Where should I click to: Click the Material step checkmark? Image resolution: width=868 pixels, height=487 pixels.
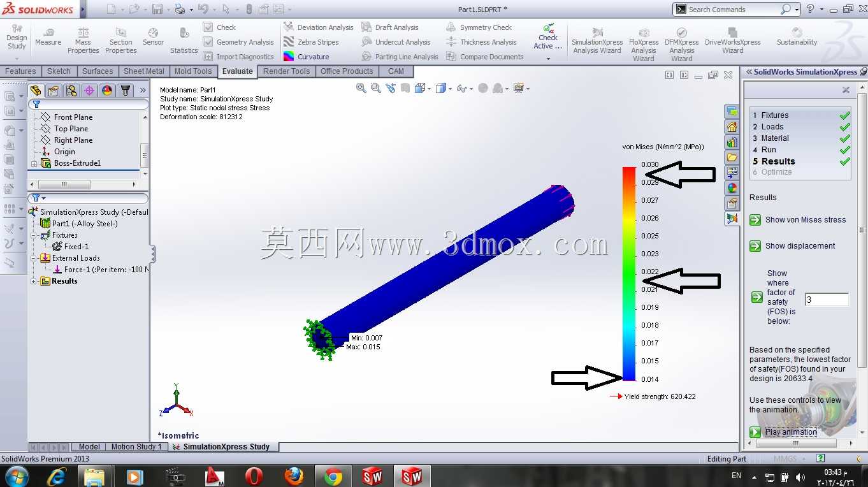(844, 138)
